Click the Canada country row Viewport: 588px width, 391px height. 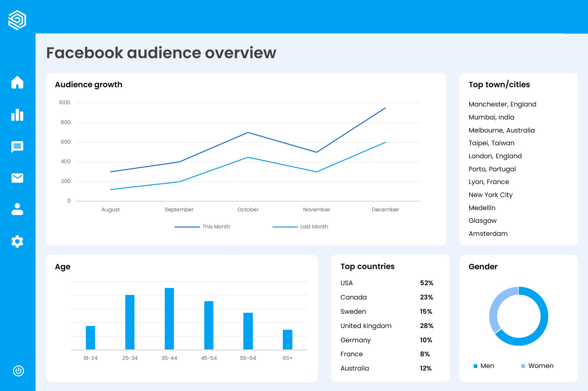387,297
